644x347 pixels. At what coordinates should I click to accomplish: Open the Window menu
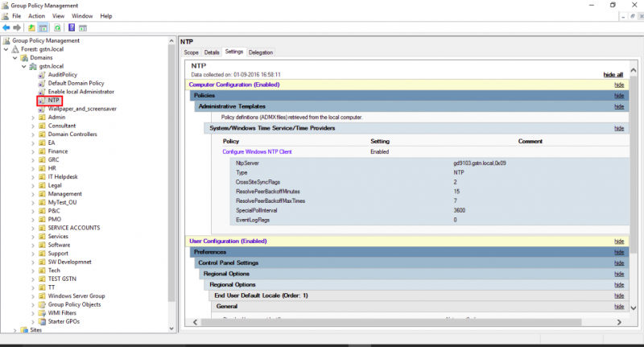point(82,16)
